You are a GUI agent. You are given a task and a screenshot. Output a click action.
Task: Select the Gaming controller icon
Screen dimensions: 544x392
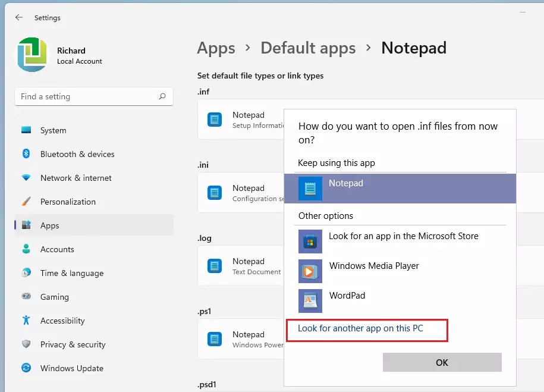point(27,297)
